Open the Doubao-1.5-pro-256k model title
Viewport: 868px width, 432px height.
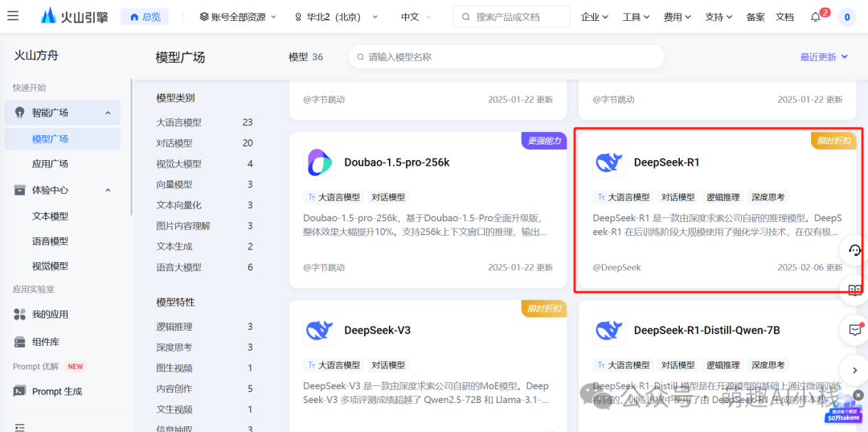click(397, 163)
